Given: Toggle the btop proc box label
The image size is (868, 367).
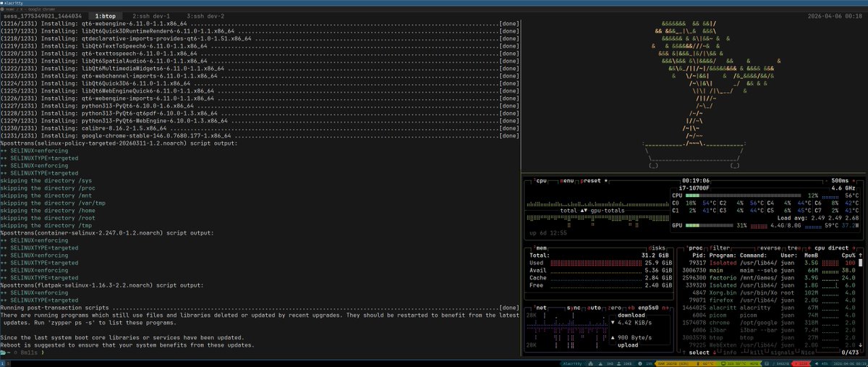Looking at the screenshot, I should (694, 248).
